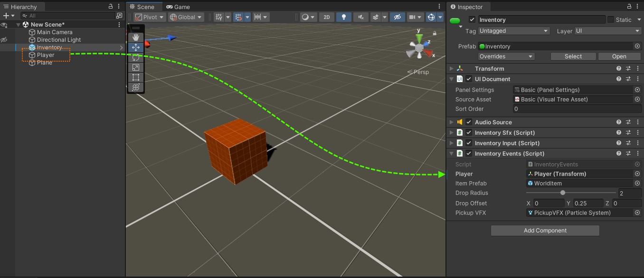The width and height of the screenshot is (644, 278).
Task: Open the Overrides dropdown
Action: pos(506,56)
